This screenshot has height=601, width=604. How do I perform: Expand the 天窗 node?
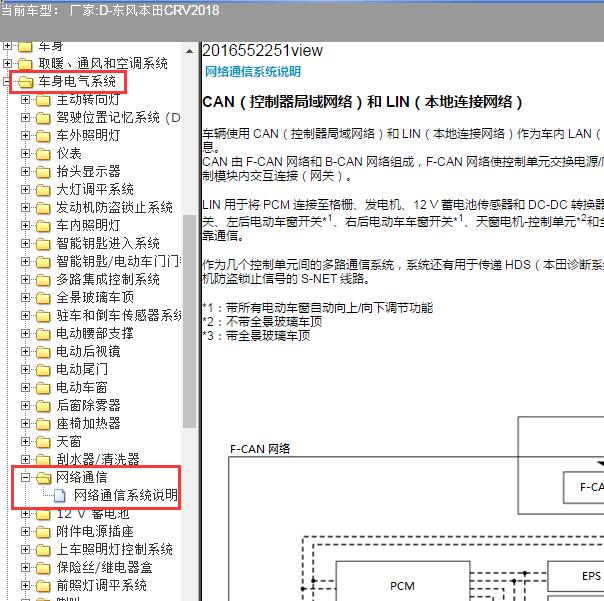(25, 442)
